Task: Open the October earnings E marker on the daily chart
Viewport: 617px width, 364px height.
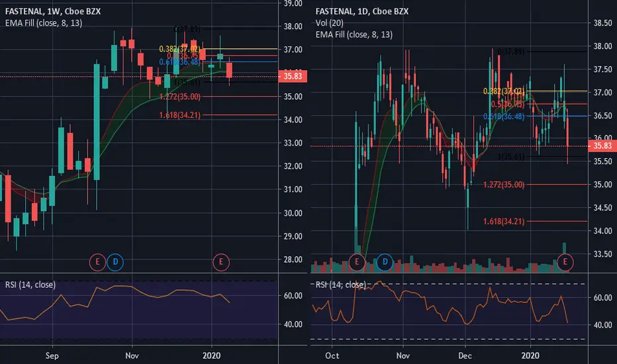Action: pos(357,261)
